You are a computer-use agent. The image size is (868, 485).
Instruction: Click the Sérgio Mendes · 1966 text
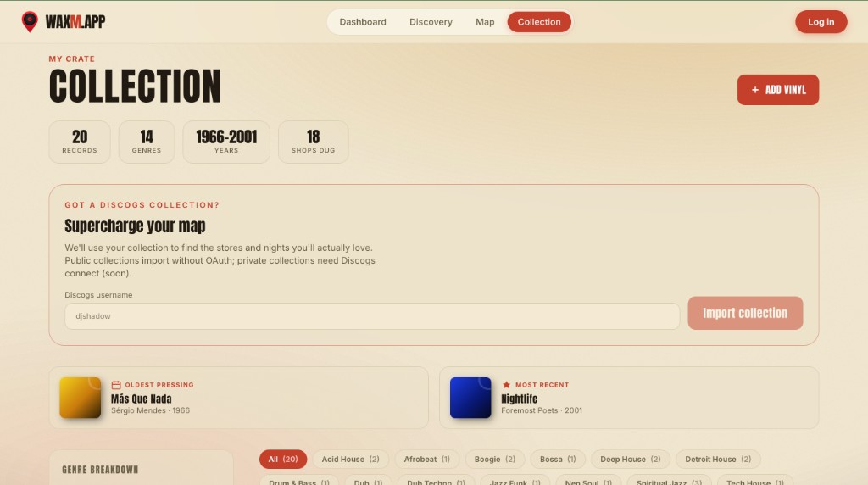(x=150, y=411)
